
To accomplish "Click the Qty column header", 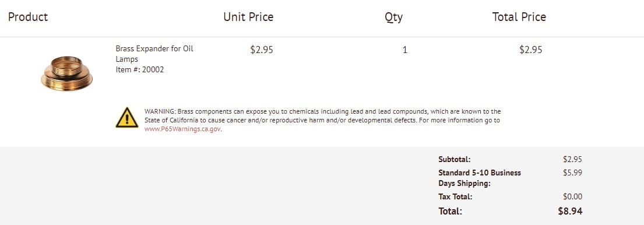I will tap(393, 17).
